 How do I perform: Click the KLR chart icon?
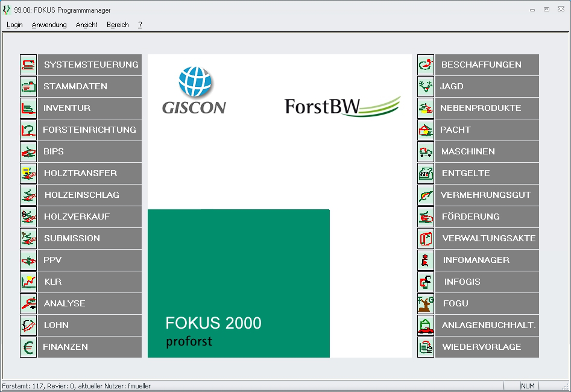click(28, 282)
